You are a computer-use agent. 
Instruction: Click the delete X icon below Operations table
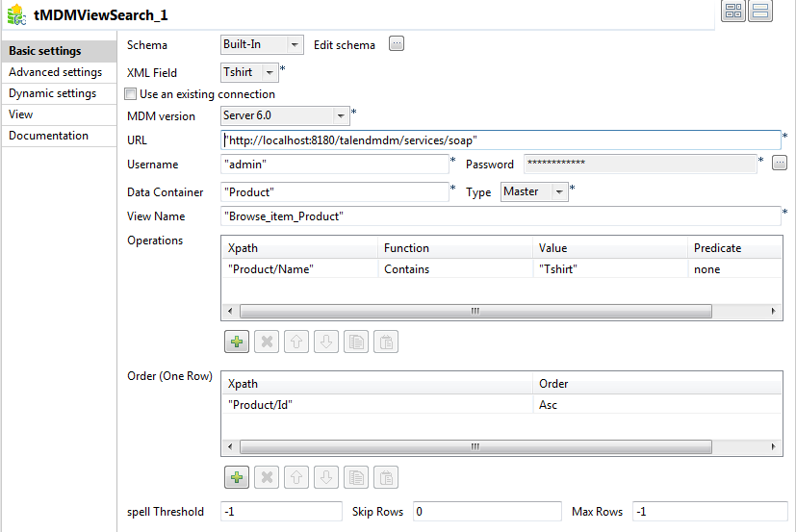point(267,342)
